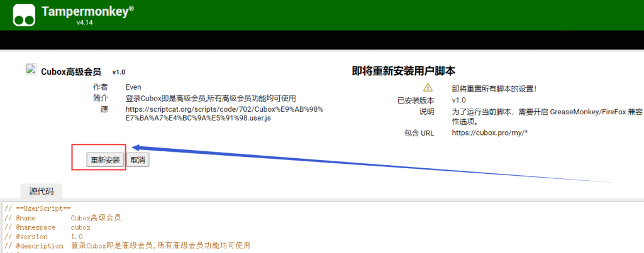Click the Cubox高级会员 script title

[71, 72]
